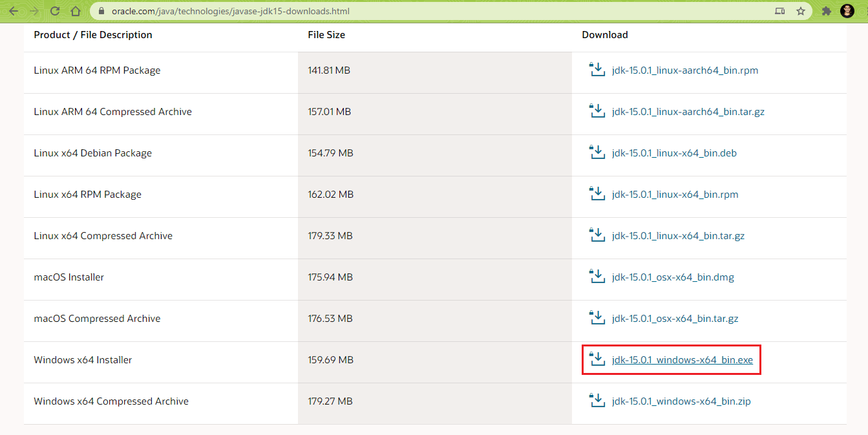Click the File Size column header
Screen dimensions: 868x435
coord(326,35)
